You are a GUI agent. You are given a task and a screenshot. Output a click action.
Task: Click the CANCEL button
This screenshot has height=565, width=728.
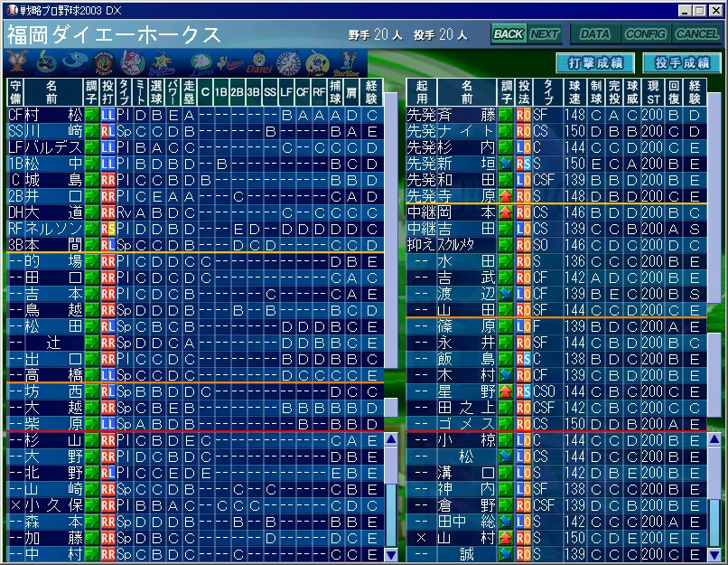[696, 34]
